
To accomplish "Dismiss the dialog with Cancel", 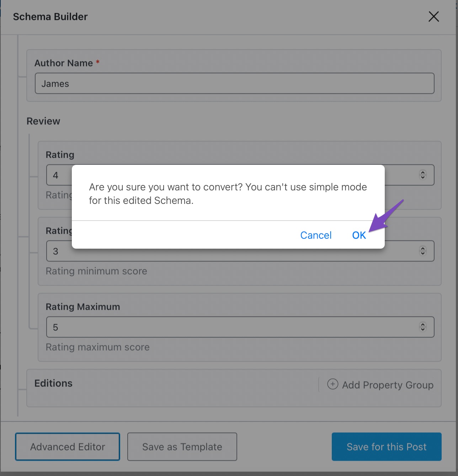I will (316, 235).
